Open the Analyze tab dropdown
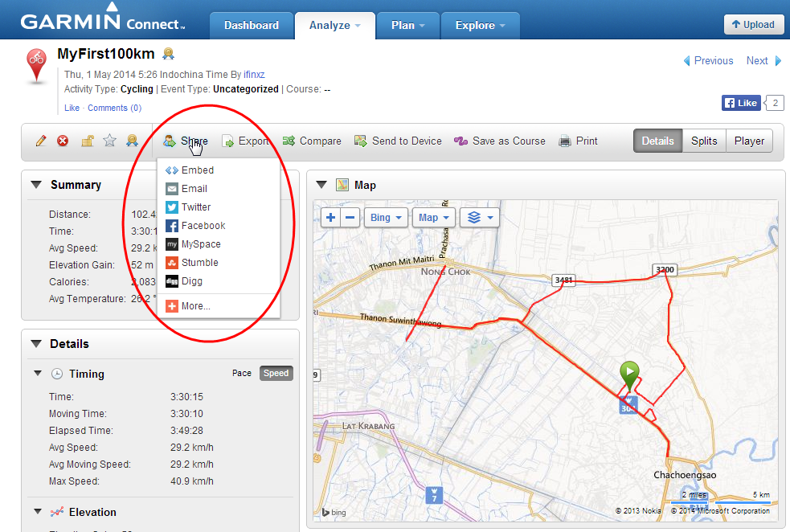 (x=334, y=25)
